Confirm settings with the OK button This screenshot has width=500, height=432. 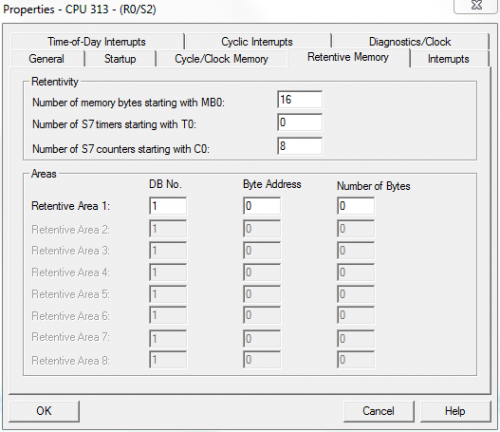(44, 411)
